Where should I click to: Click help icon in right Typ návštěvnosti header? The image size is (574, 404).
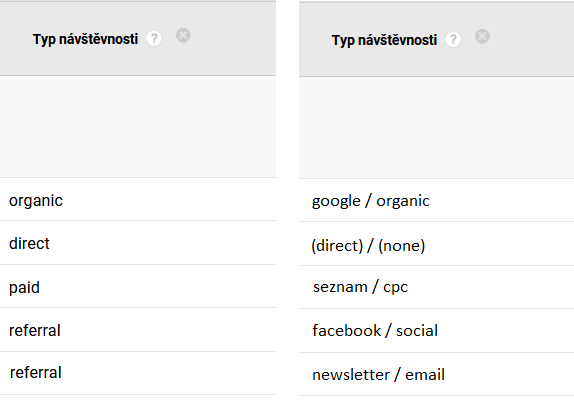coord(453,39)
